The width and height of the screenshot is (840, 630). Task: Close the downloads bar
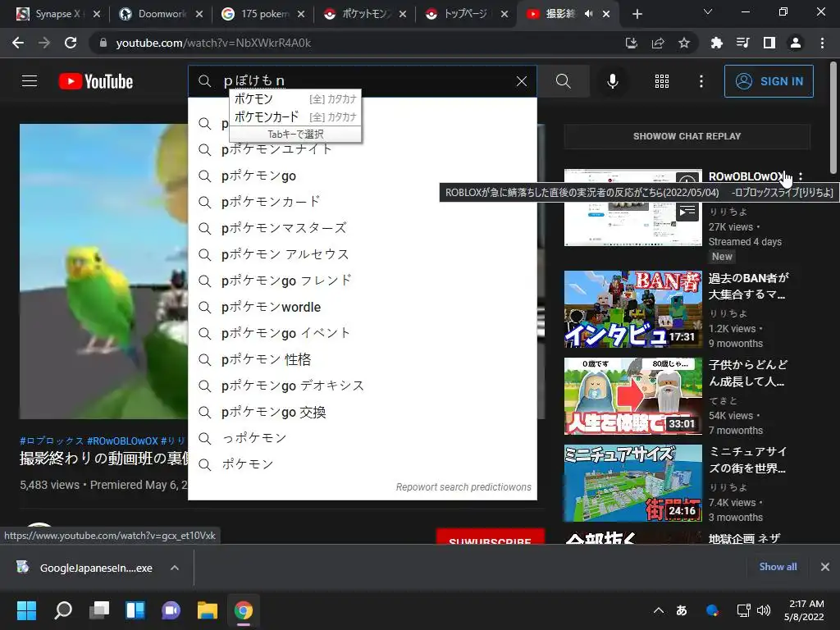click(x=825, y=567)
